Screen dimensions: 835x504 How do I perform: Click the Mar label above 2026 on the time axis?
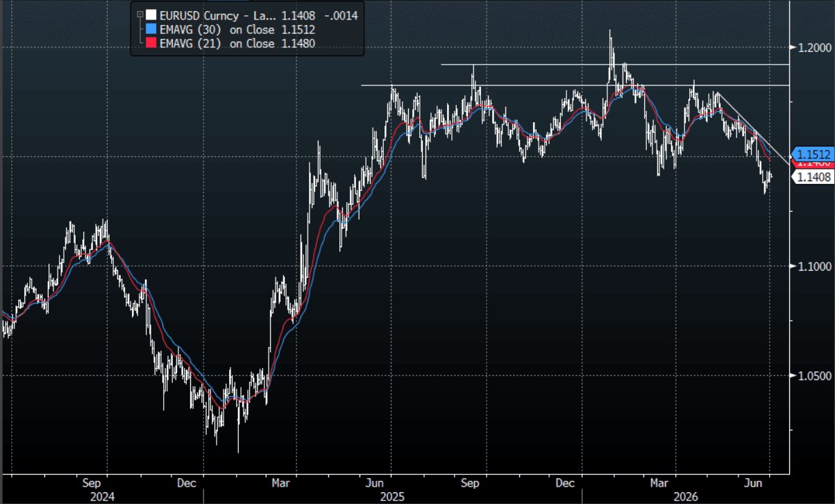(x=659, y=482)
